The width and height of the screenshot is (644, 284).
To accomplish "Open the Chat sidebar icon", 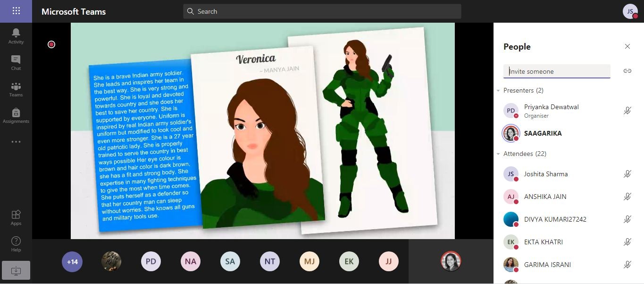I will click(x=16, y=62).
